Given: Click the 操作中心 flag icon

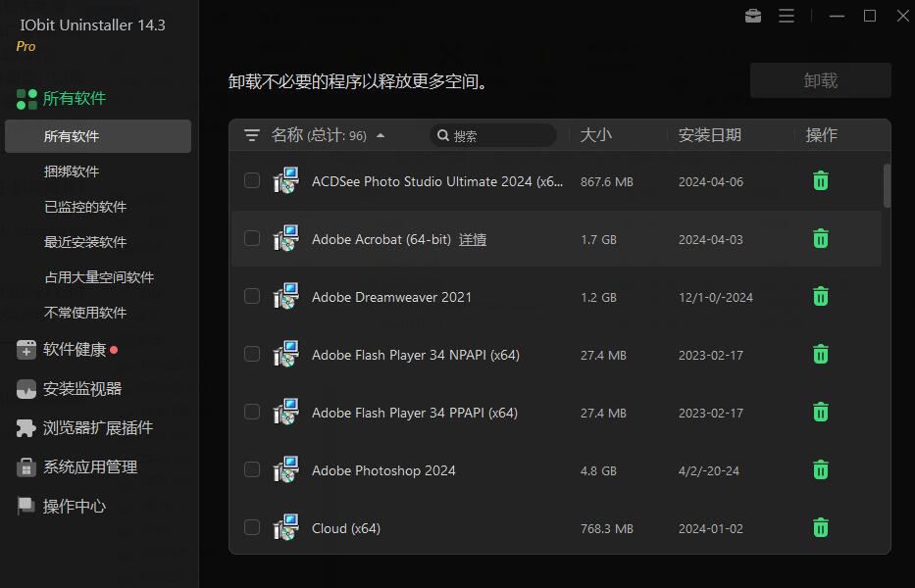Looking at the screenshot, I should 26,507.
